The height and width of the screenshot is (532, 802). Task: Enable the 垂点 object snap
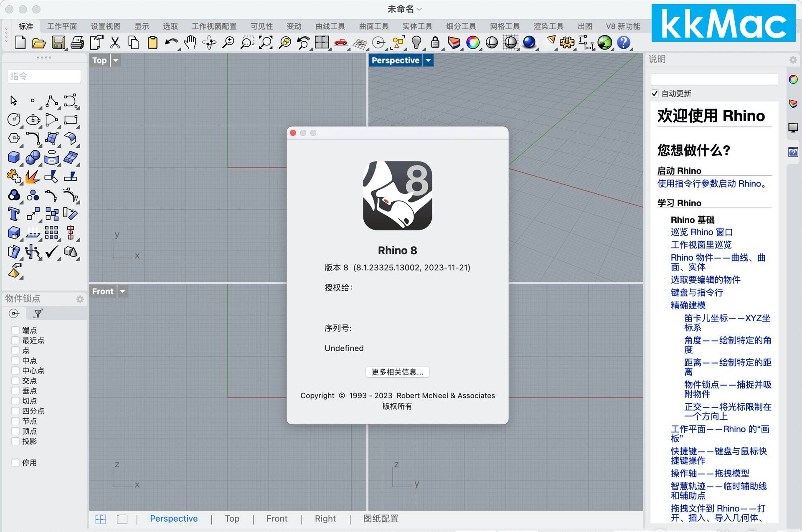click(15, 391)
